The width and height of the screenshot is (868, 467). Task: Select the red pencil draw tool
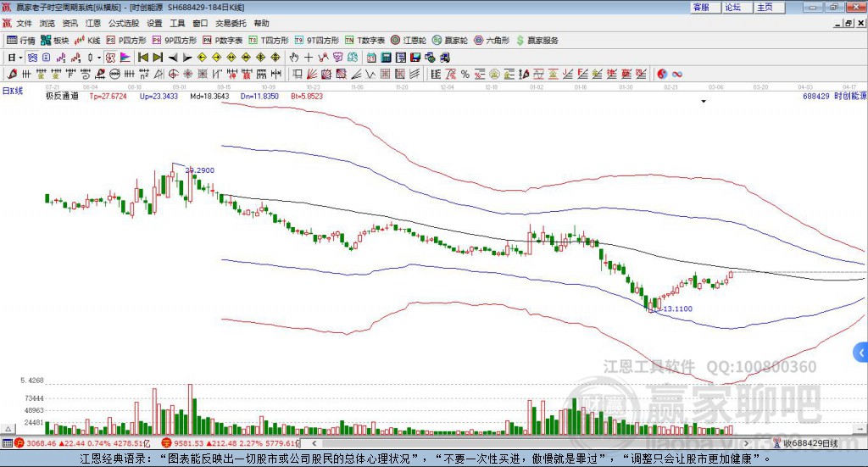pyautogui.click(x=12, y=74)
